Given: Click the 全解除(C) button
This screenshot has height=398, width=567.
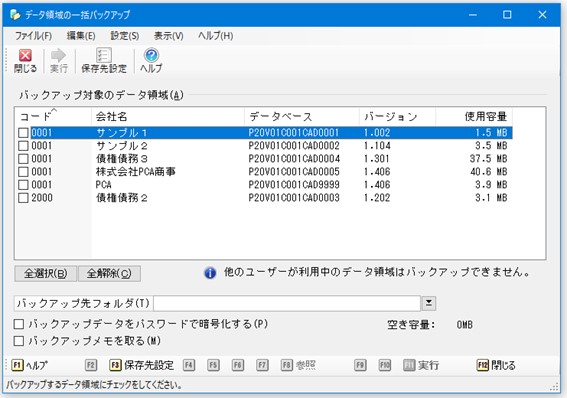Looking at the screenshot, I should click(109, 274).
